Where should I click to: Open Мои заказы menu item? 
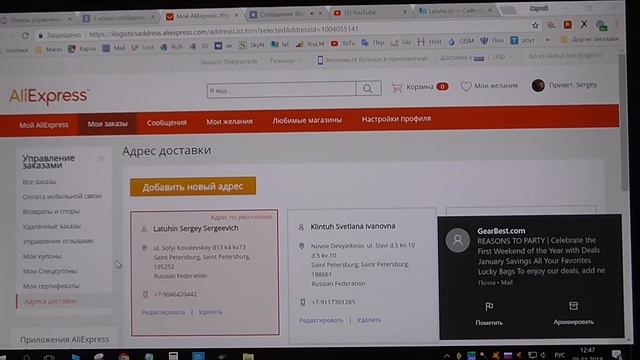click(x=107, y=124)
